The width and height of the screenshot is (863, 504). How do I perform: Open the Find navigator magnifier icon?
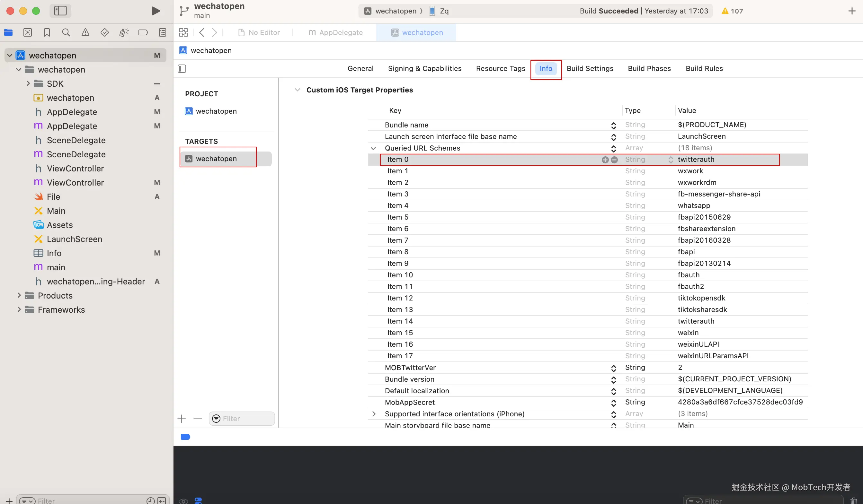[66, 32]
